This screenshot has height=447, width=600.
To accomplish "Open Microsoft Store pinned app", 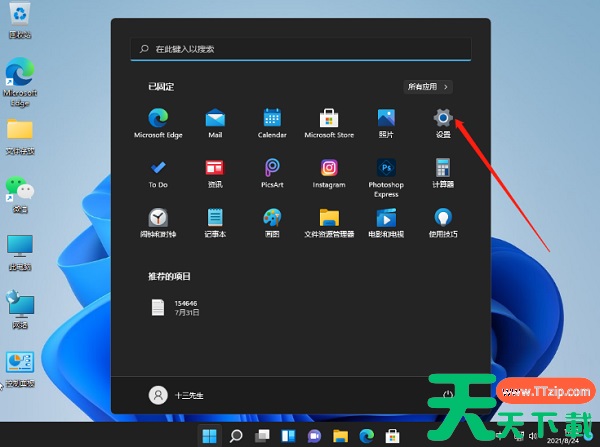I will pos(329,123).
